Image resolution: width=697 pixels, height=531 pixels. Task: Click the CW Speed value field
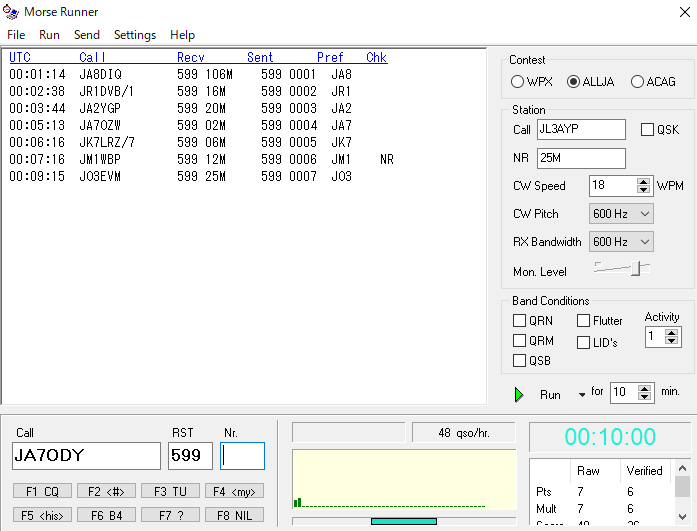(x=613, y=186)
